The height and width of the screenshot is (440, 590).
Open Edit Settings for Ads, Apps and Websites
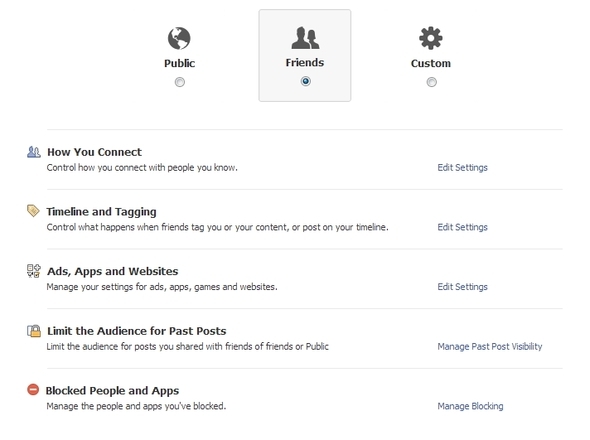point(462,287)
